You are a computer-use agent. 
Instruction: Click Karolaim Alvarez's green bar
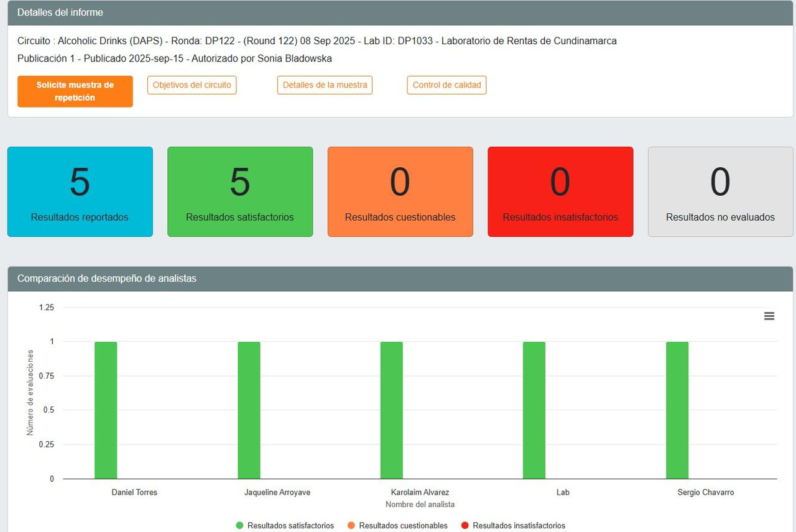[391, 410]
